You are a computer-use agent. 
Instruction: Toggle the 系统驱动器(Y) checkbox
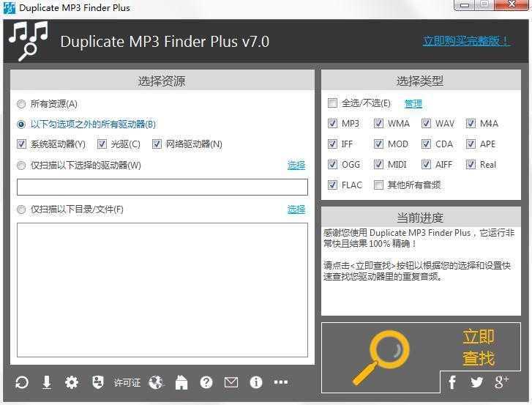tap(21, 144)
